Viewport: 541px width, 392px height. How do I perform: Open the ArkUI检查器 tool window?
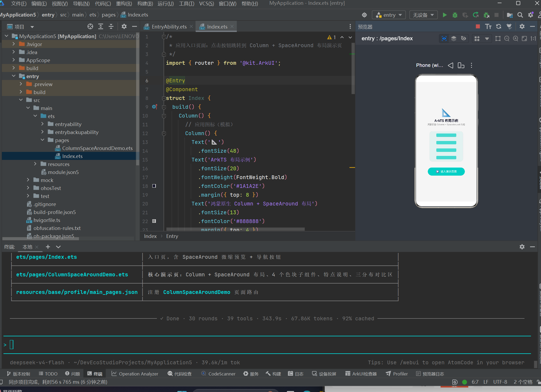point(361,374)
